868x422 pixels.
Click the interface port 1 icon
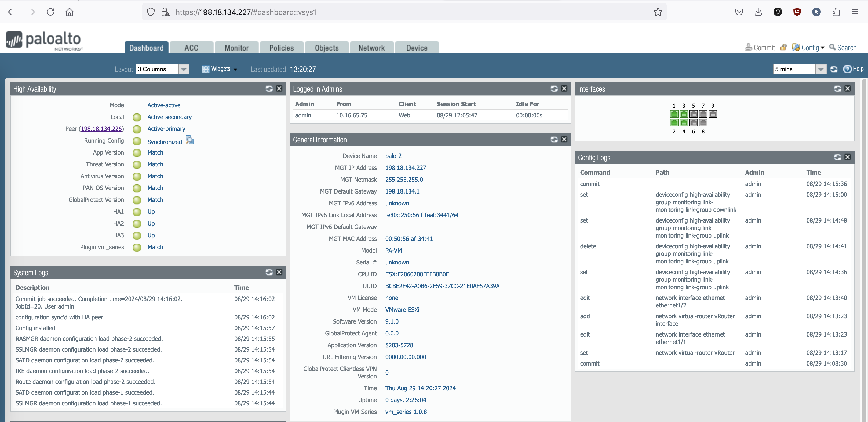point(674,114)
